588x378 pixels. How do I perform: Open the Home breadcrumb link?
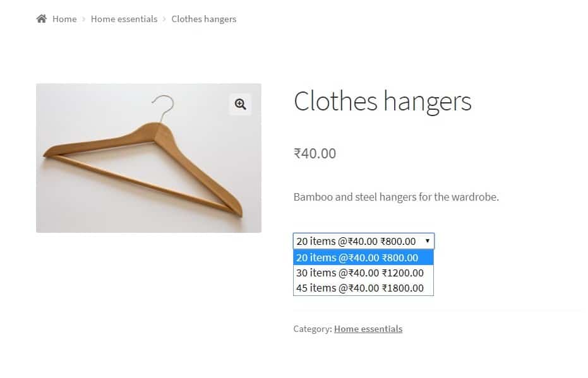coord(64,19)
